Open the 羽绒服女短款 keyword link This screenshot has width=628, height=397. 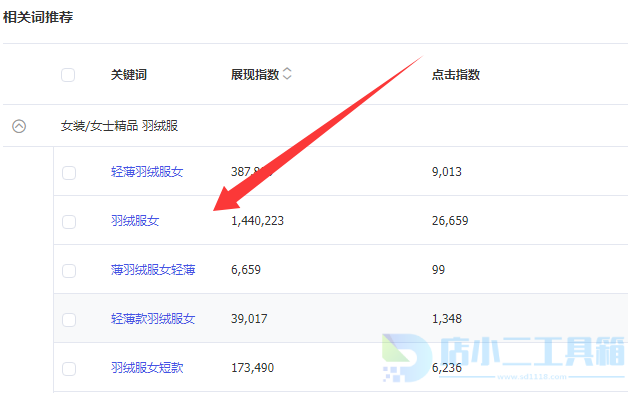(x=147, y=368)
